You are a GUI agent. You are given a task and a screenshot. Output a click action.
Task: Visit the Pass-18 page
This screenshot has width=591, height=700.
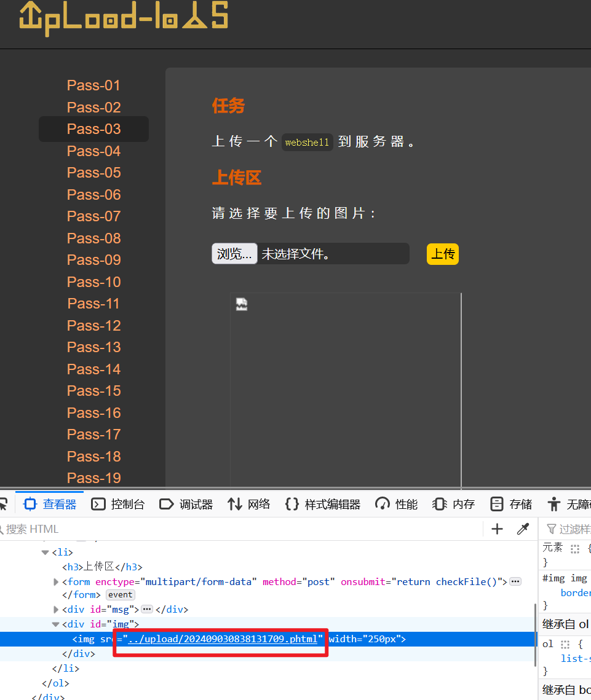click(94, 457)
